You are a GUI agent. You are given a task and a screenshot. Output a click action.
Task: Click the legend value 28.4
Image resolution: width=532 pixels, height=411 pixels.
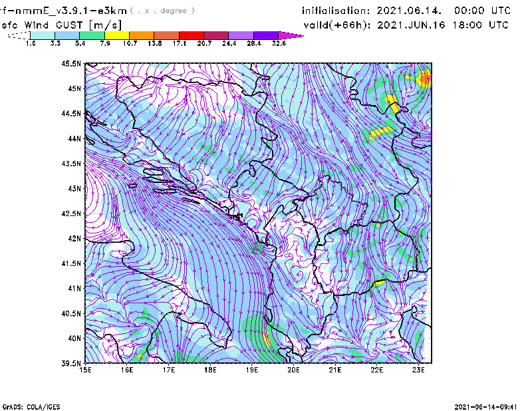[x=254, y=43]
